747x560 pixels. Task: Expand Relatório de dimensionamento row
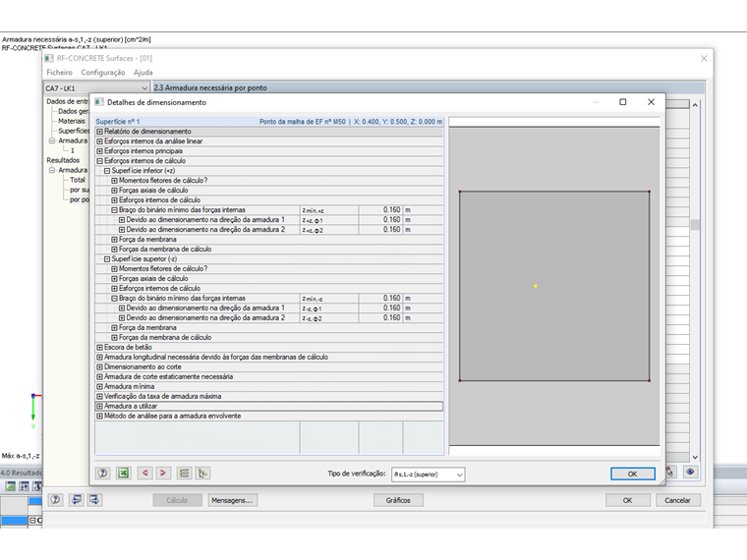tap(99, 132)
